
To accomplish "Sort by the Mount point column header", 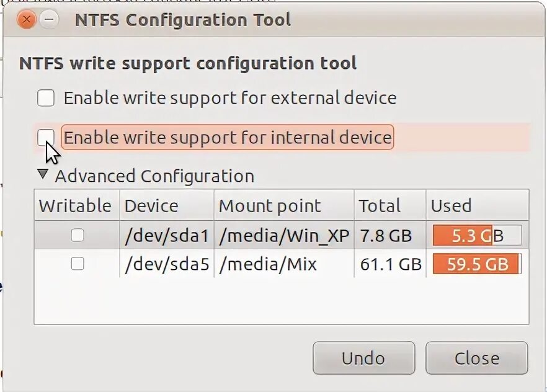I will coord(270,206).
